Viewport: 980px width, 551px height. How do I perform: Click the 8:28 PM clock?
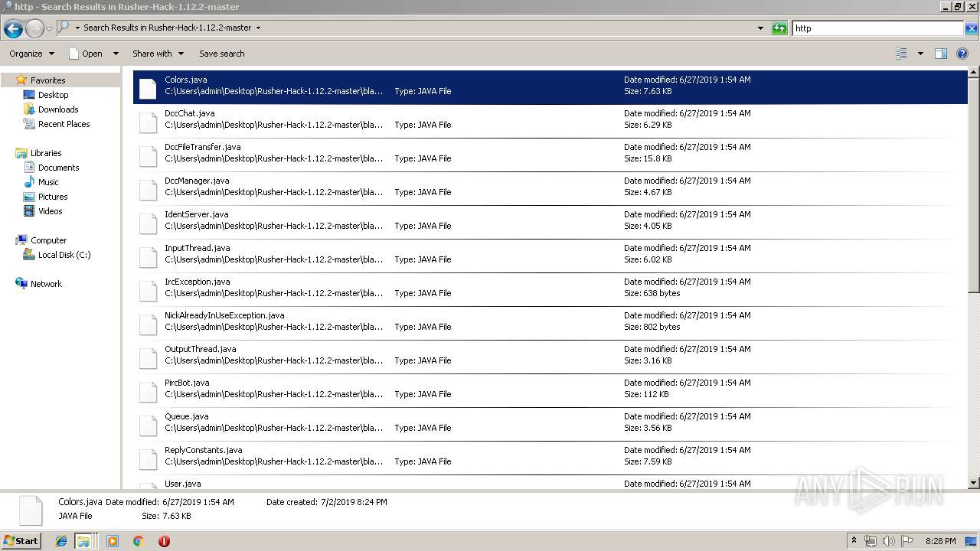[x=940, y=541]
